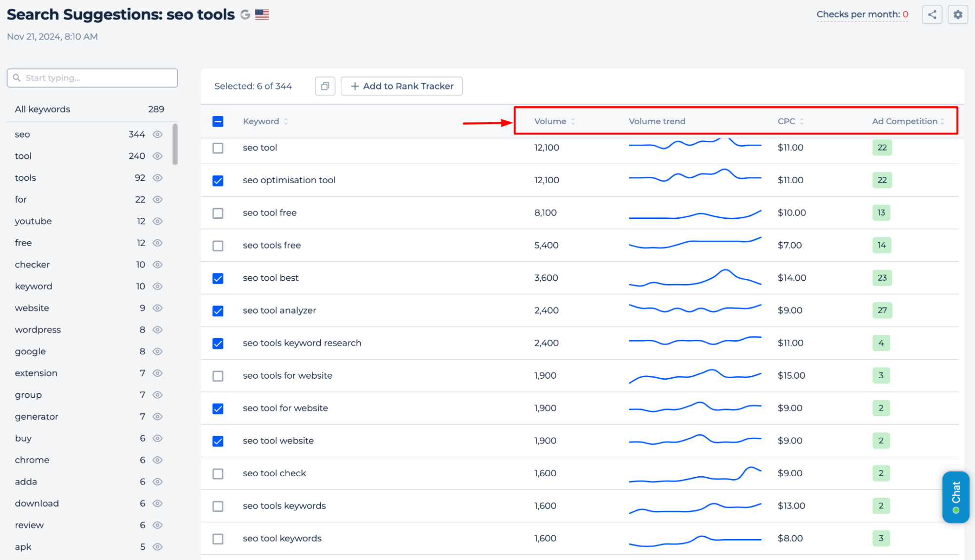Check the 'seo tool' keyword checkbox
The width and height of the screenshot is (975, 560).
(x=219, y=147)
